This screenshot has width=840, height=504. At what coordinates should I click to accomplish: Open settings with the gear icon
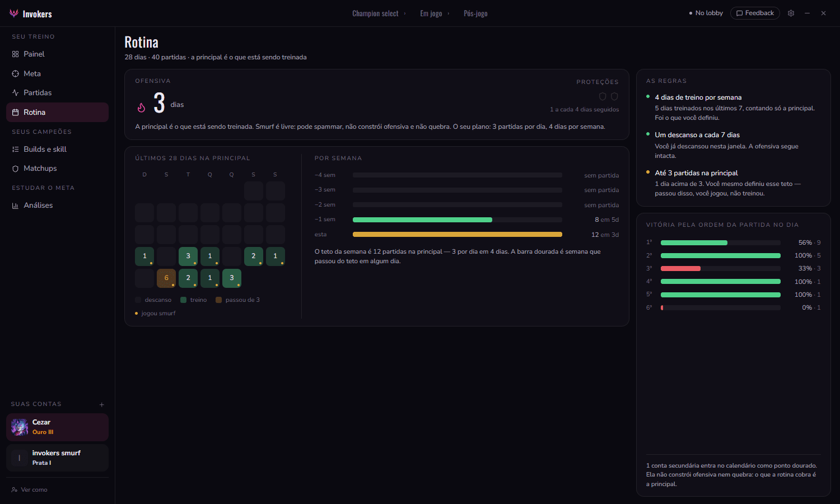791,13
